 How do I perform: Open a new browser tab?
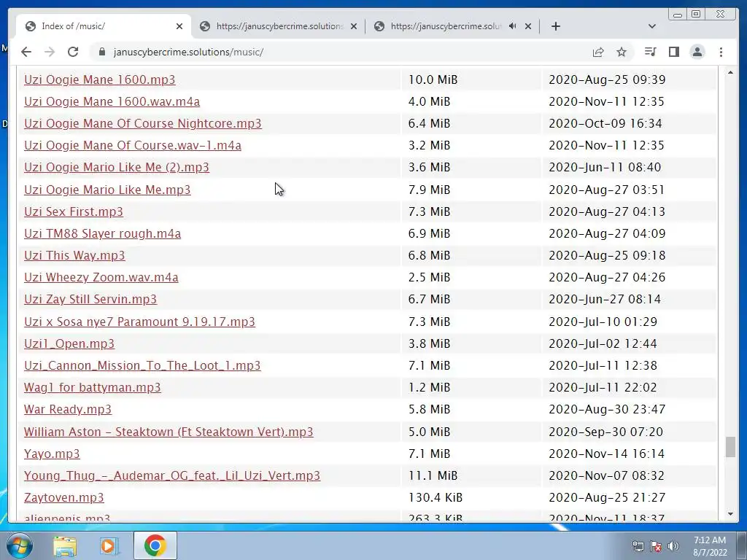[x=555, y=26]
